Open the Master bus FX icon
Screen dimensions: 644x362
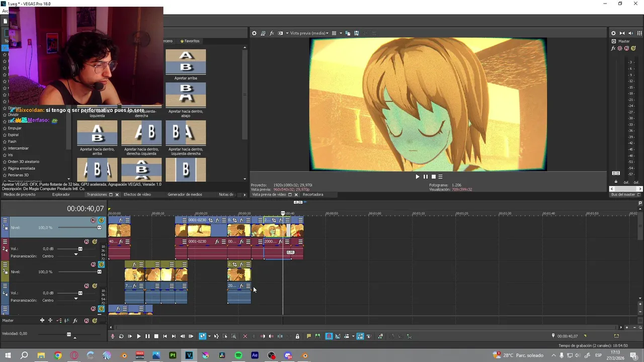[x=613, y=48]
